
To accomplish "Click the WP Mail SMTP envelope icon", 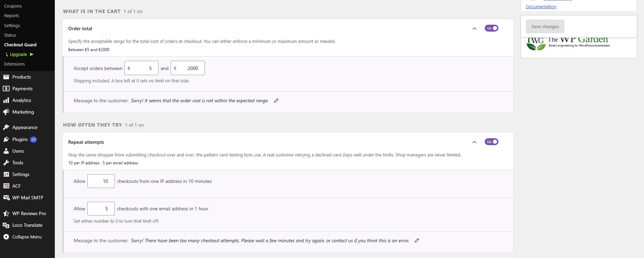I will click(x=6, y=198).
